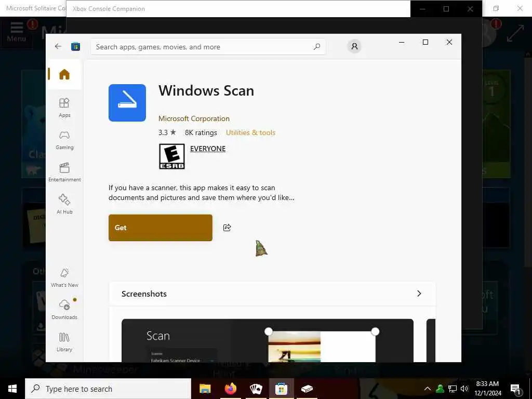Open the Entertainment section
The width and height of the screenshot is (532, 399).
[x=64, y=172]
